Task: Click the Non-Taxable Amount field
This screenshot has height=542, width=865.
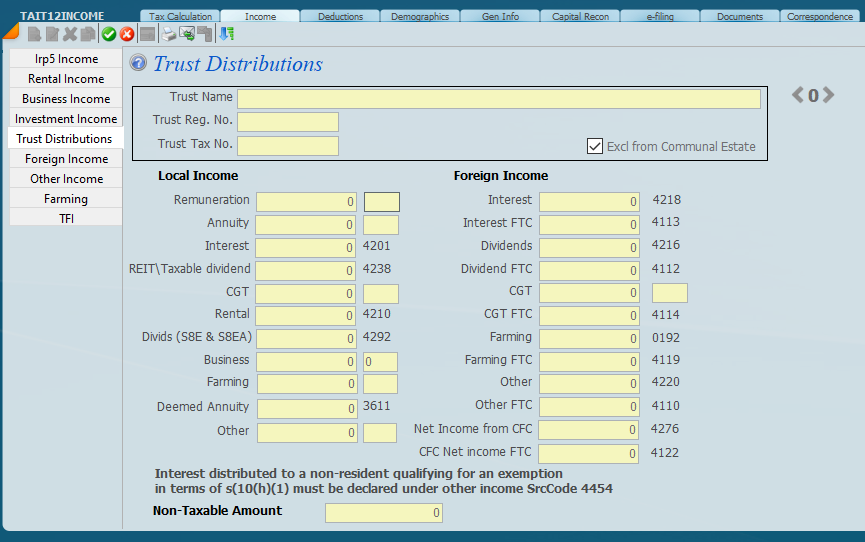Action: (x=383, y=513)
